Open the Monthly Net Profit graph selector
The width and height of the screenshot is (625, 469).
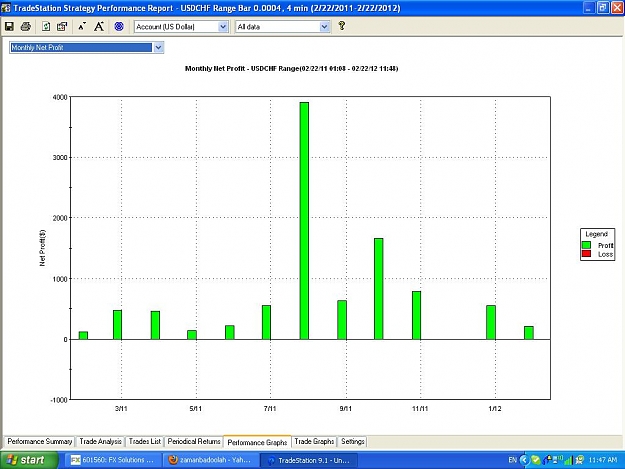tap(158, 47)
